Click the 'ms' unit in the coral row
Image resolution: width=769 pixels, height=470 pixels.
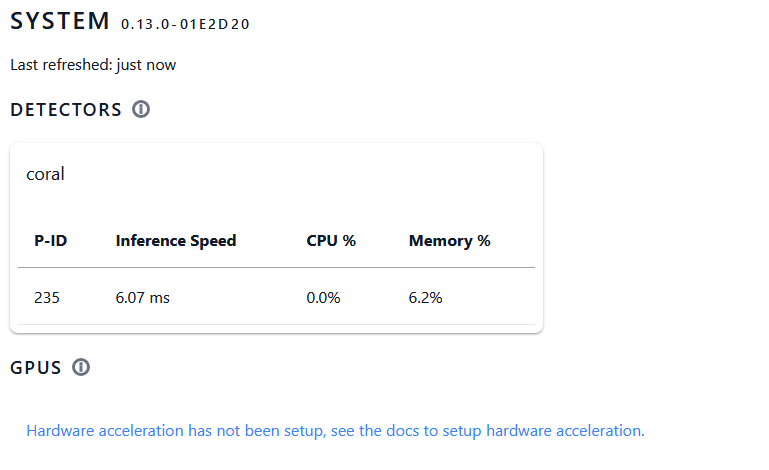pos(160,297)
